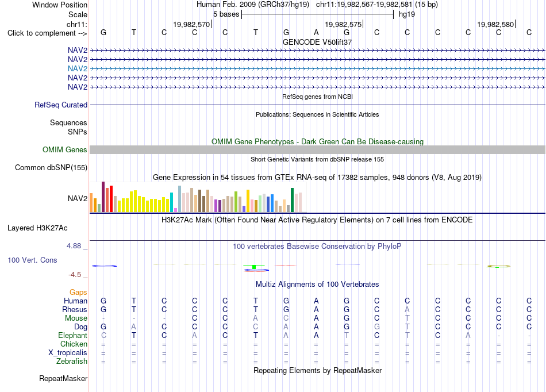The width and height of the screenshot is (546, 392).
Task: Click the '5 bases' scale bar label
Action: (x=226, y=14)
